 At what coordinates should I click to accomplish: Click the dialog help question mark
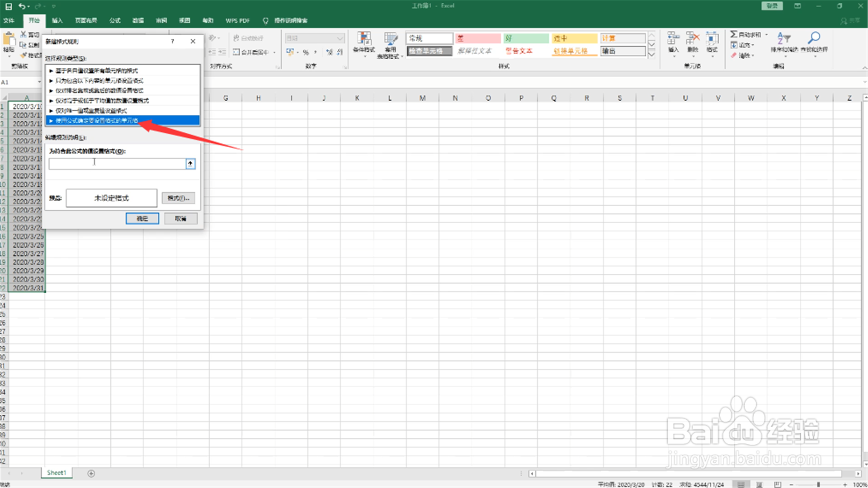pyautogui.click(x=172, y=41)
